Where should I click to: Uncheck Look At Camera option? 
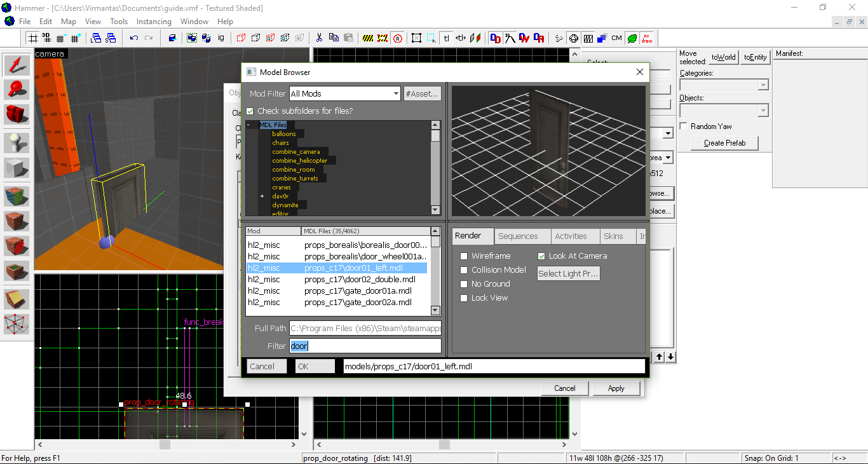542,256
